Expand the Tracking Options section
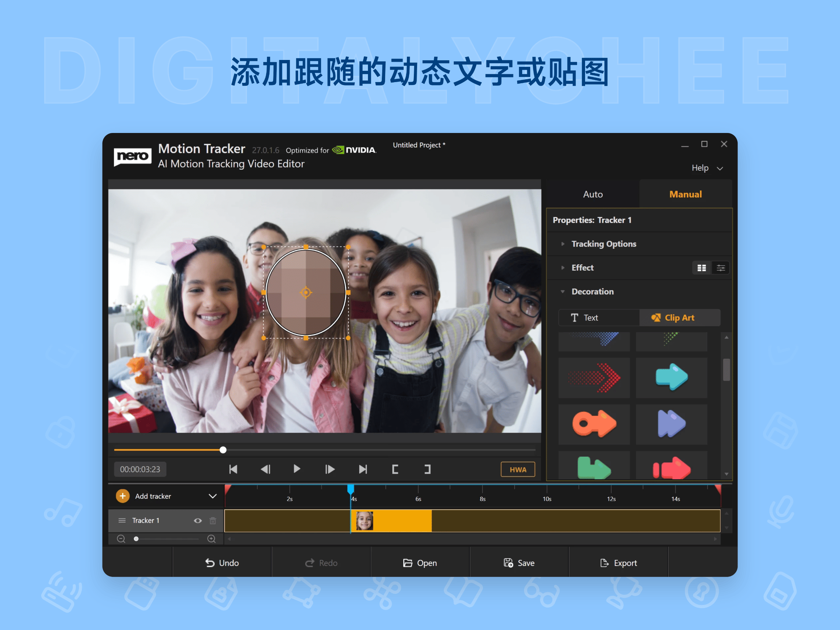 click(563, 244)
